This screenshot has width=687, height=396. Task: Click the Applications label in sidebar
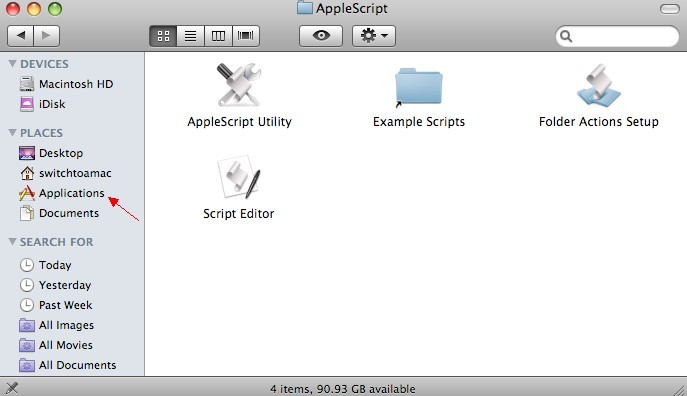[71, 193]
